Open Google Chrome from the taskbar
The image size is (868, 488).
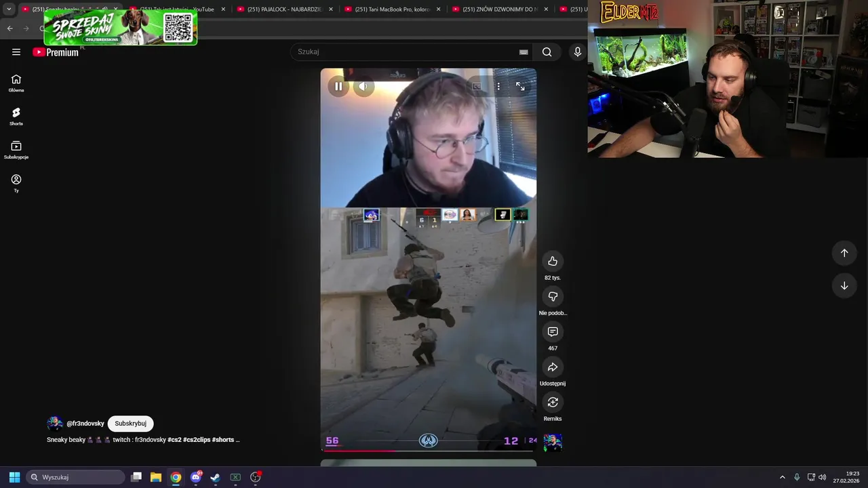(176, 477)
